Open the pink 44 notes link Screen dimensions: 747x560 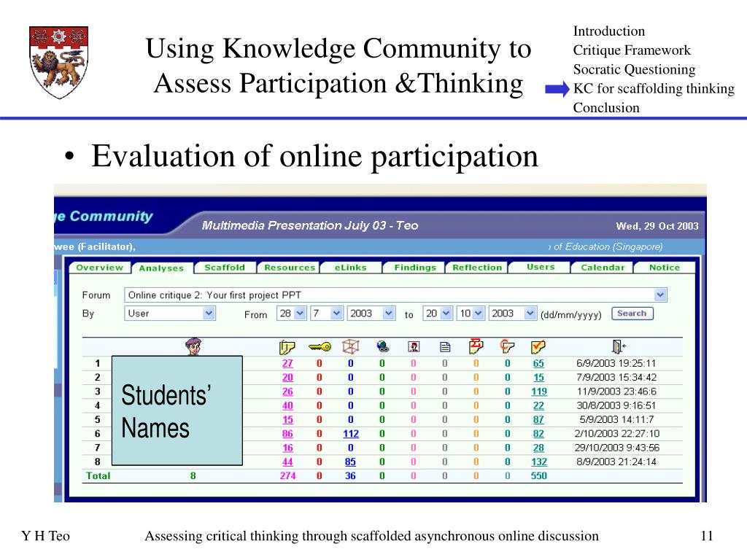coord(287,462)
